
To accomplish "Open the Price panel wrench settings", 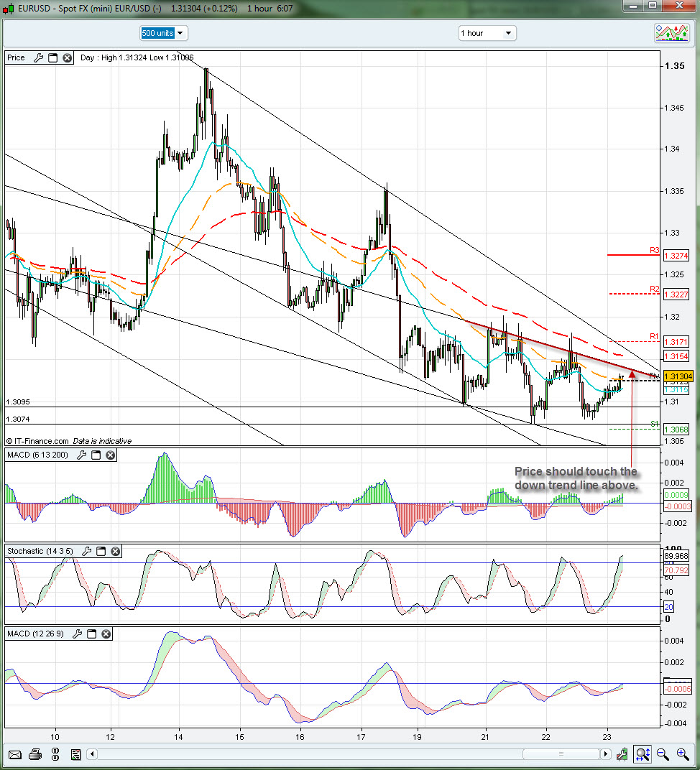I will (x=39, y=57).
